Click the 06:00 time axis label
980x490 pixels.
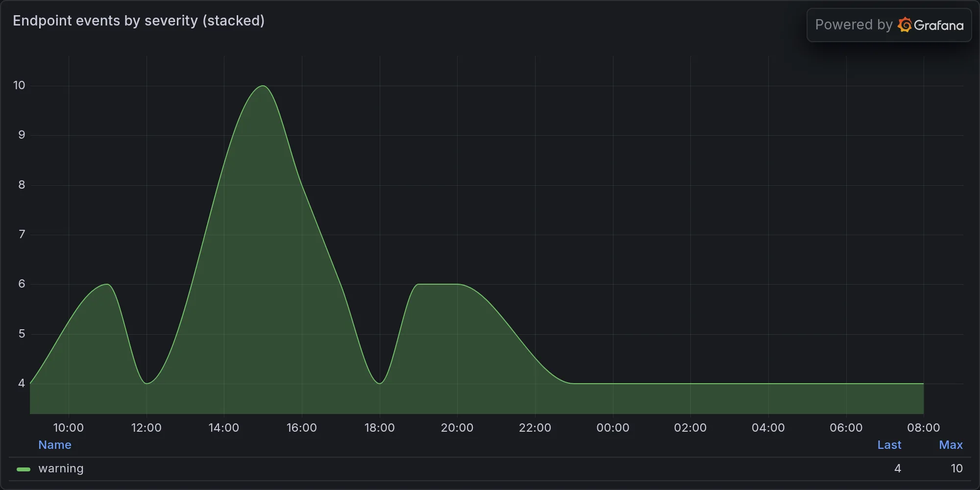click(x=846, y=428)
